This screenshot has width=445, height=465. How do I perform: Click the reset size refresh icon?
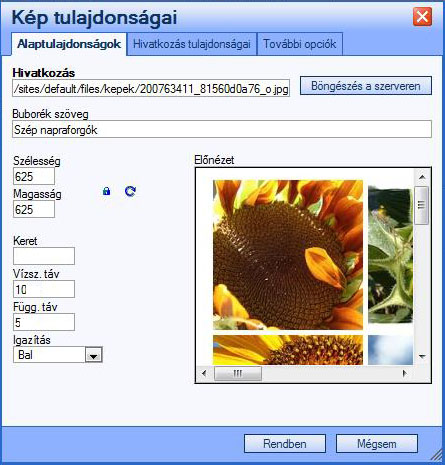tap(130, 191)
